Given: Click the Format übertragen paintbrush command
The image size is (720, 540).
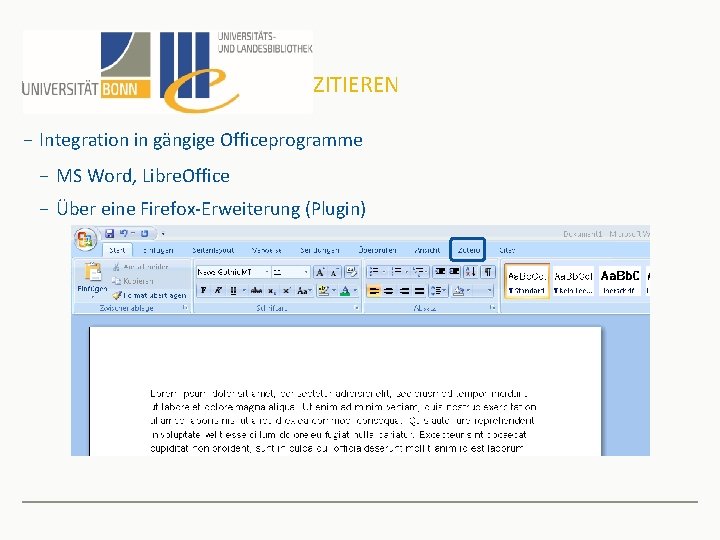Looking at the screenshot, I should pyautogui.click(x=150, y=295).
